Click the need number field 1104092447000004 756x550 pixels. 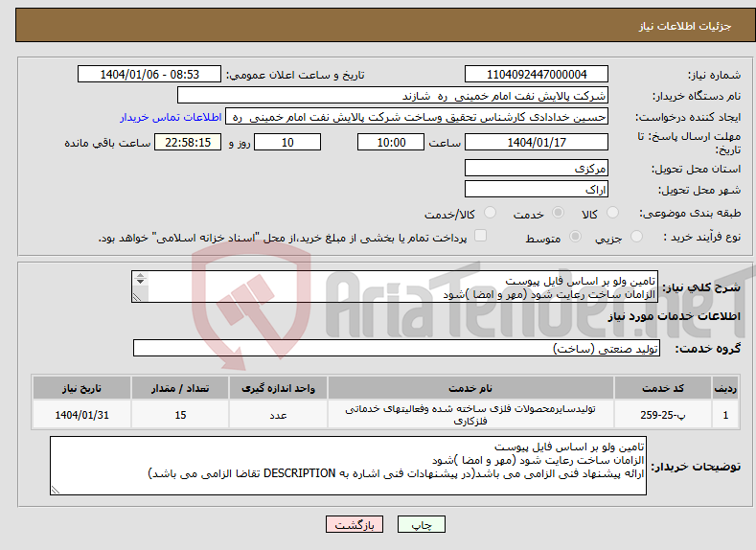point(537,74)
